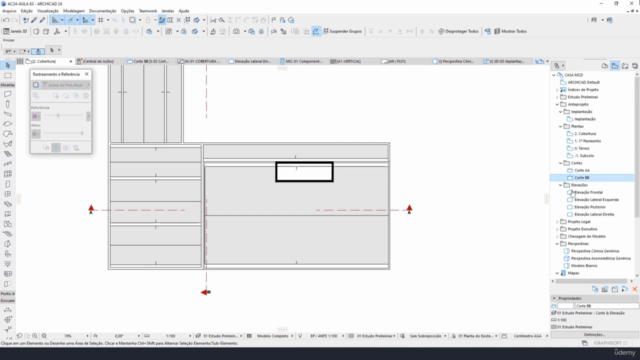The height and width of the screenshot is (360, 640).
Task: Switch to the Corte BB tab
Action: [x=149, y=61]
